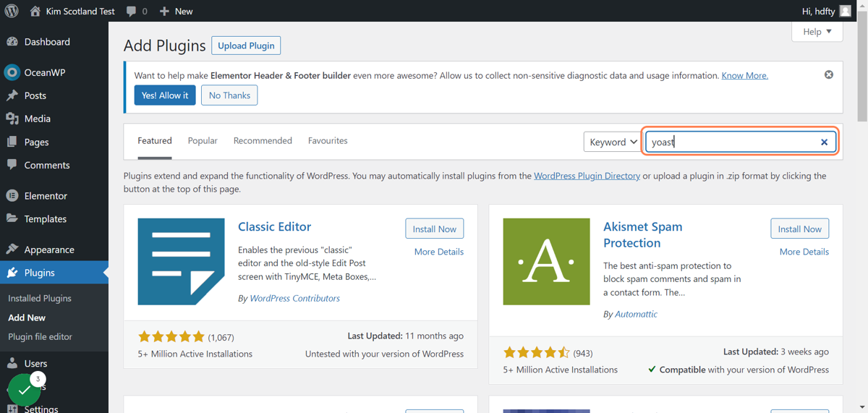Click the Akismet plugin logo thumbnail

(x=547, y=261)
